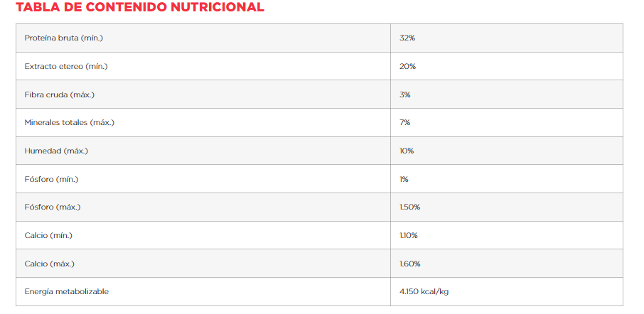Image resolution: width=644 pixels, height=314 pixels.
Task: Select the 'Fibra cruda (máx.)' label
Action: (60, 94)
